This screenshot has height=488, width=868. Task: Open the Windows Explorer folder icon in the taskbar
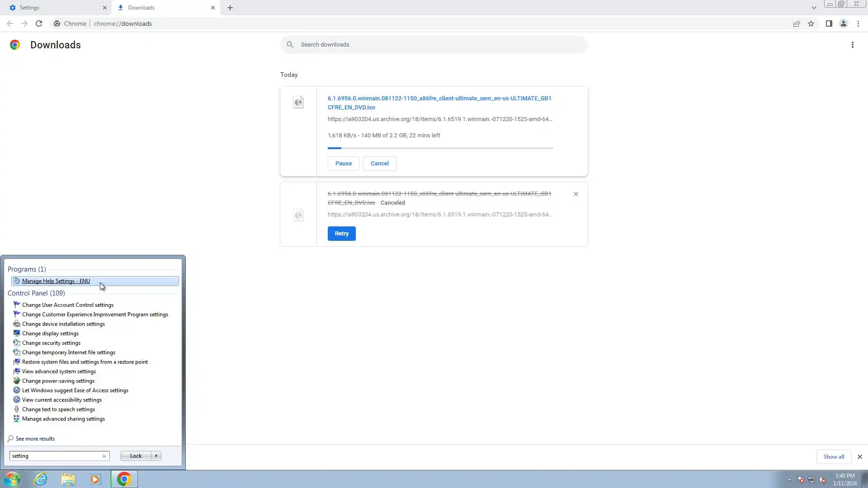pos(68,479)
